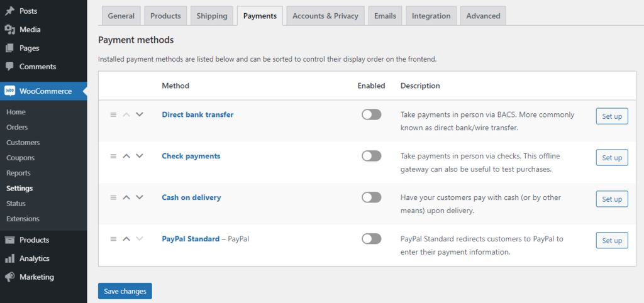Open the Cash on delivery link
Viewport: 644px width, 303px height.
[x=191, y=197]
